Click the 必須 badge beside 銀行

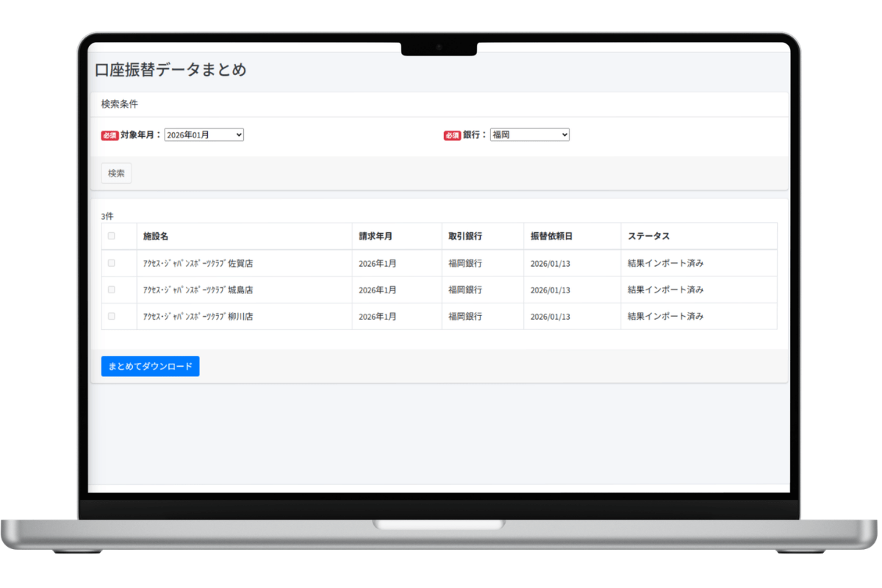pos(453,135)
